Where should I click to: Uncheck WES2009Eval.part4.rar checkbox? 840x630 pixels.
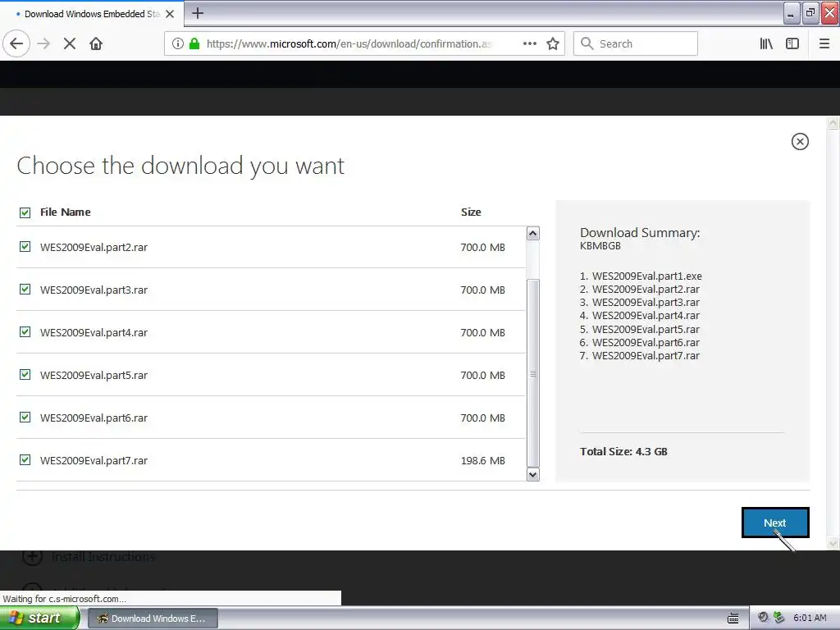[x=25, y=331]
